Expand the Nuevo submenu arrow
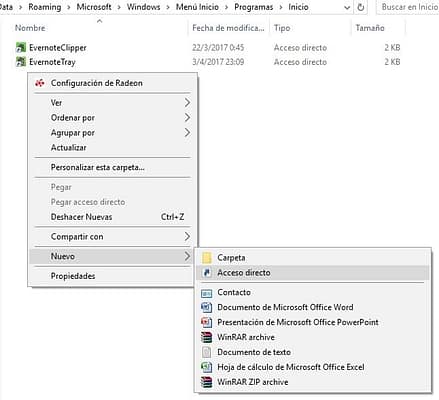 point(187,256)
